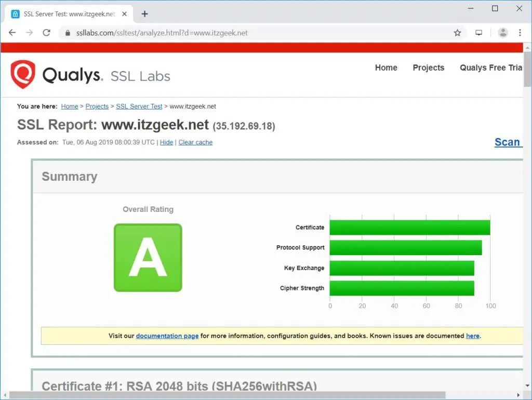Open the documentation page link
Viewport: 532px width, 400px height.
tap(167, 336)
